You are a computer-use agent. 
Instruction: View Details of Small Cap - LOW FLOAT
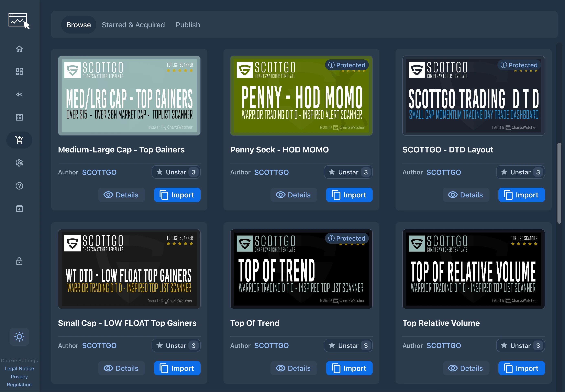tap(121, 368)
